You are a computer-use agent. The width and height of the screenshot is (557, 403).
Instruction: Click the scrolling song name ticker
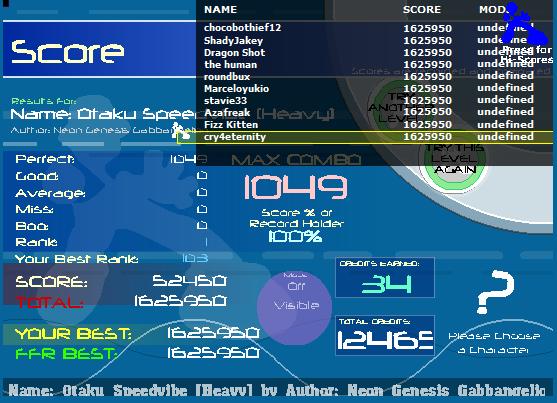277,390
